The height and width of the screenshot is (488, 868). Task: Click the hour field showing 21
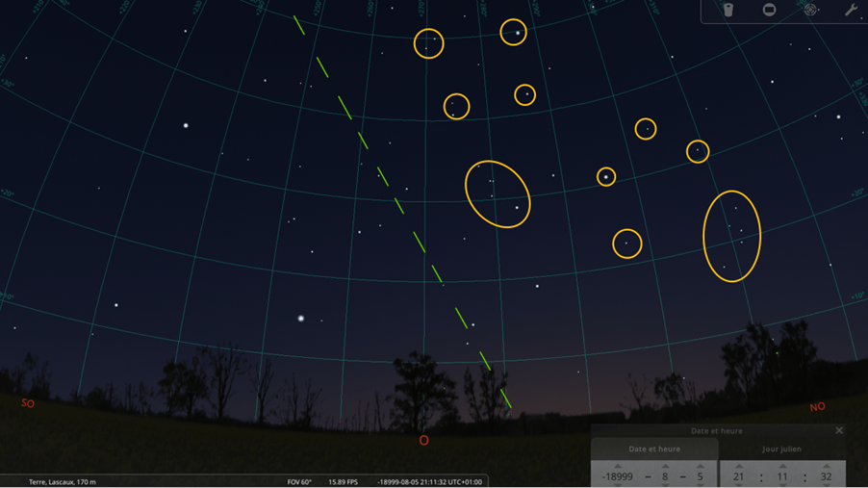point(739,477)
